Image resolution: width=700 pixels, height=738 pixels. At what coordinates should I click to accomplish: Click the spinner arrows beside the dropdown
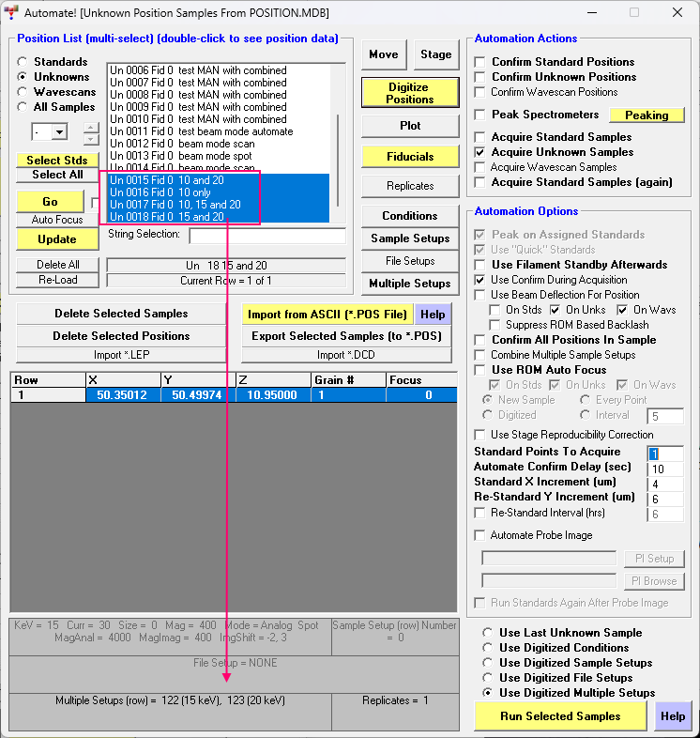[x=90, y=132]
